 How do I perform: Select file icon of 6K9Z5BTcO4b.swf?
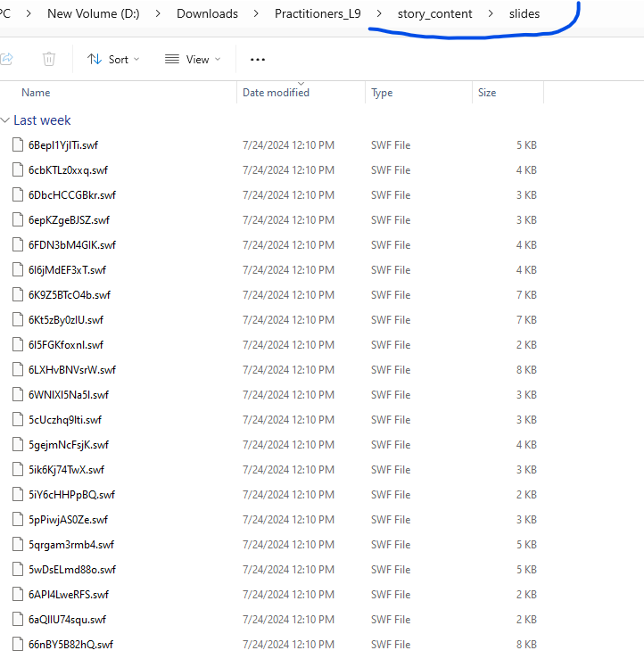pyautogui.click(x=18, y=295)
